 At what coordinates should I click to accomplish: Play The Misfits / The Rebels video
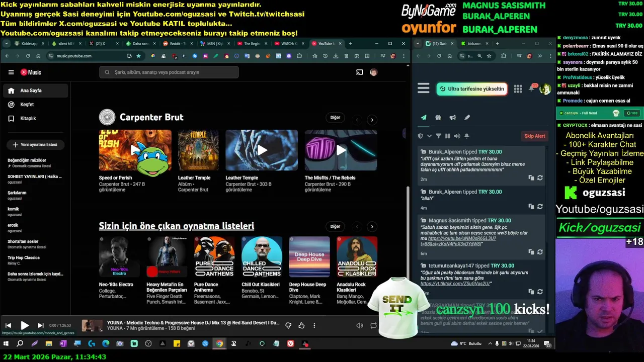click(341, 150)
